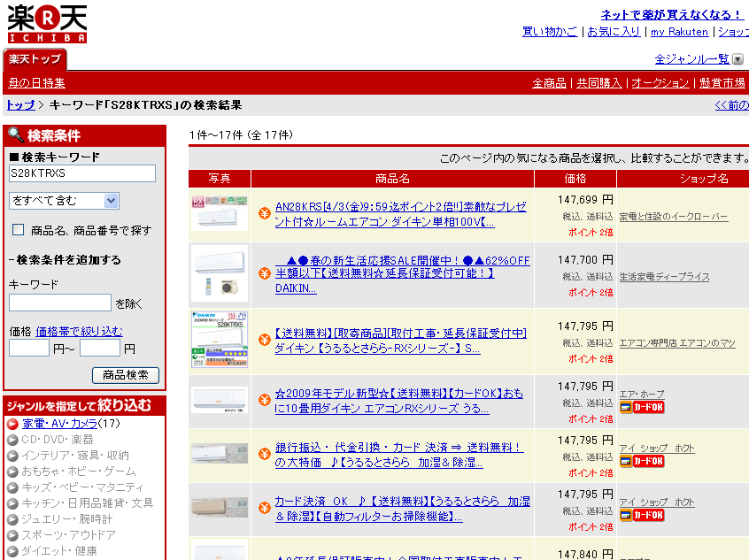Open the 買い物かご link
Image resolution: width=749 pixels, height=560 pixels.
pos(549,31)
